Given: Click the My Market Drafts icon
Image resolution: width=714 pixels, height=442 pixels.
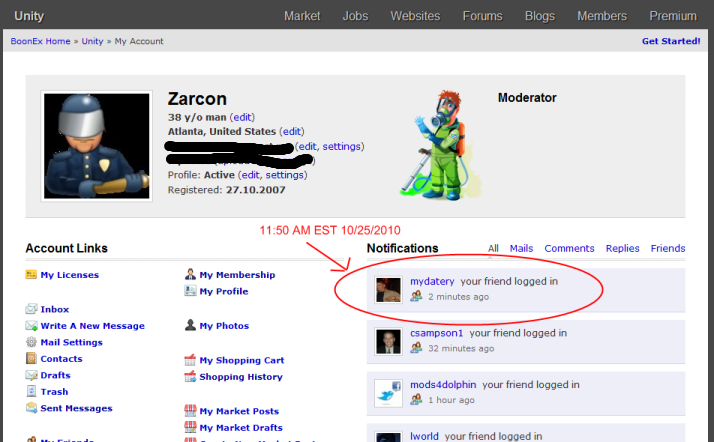Looking at the screenshot, I should pyautogui.click(x=190, y=427).
